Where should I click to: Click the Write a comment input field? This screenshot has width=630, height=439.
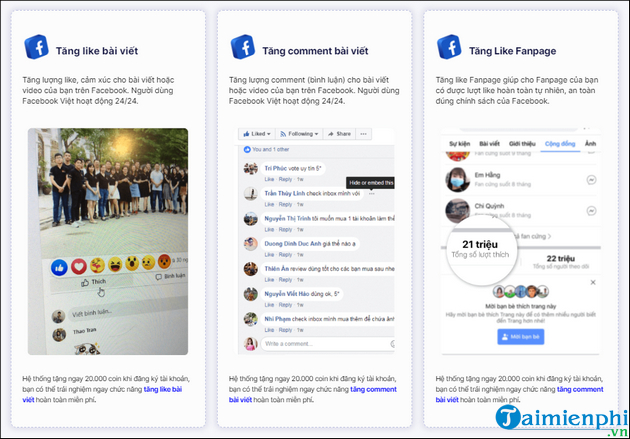tap(328, 344)
